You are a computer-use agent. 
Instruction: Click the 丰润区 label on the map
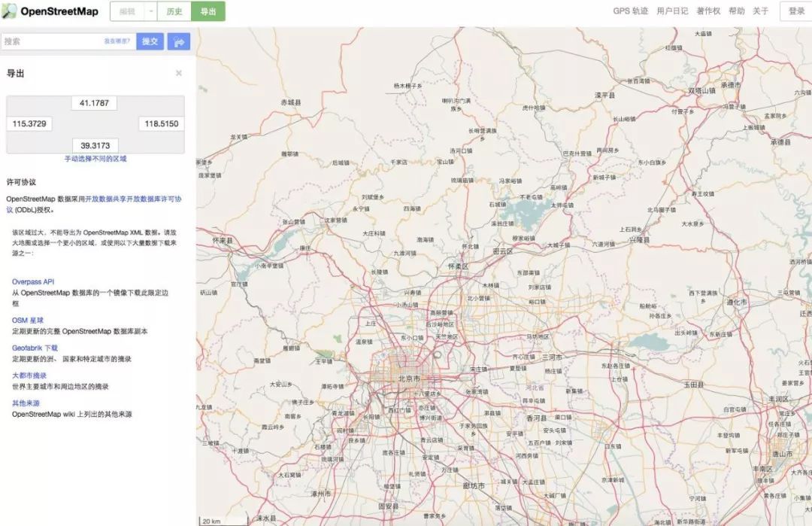[x=778, y=400]
